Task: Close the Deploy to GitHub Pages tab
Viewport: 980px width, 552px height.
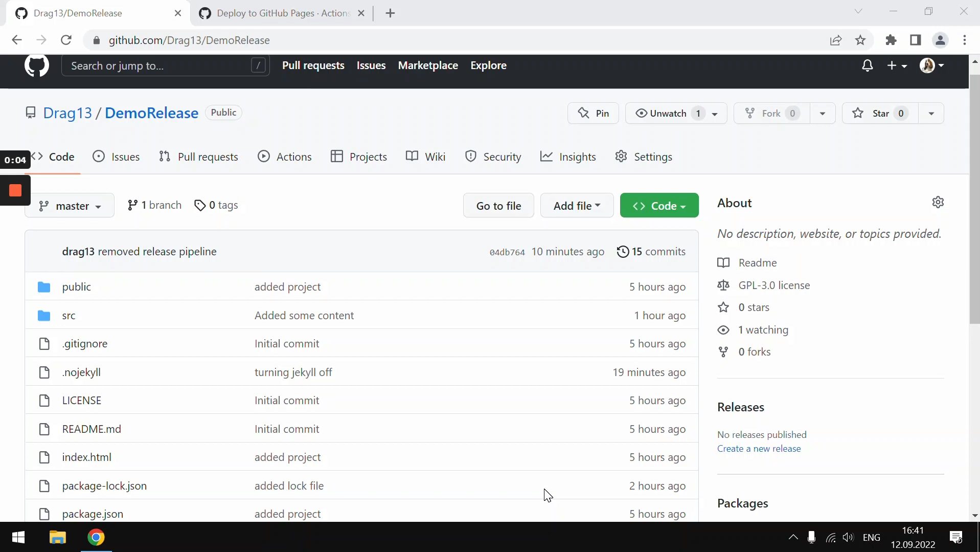Action: click(361, 13)
